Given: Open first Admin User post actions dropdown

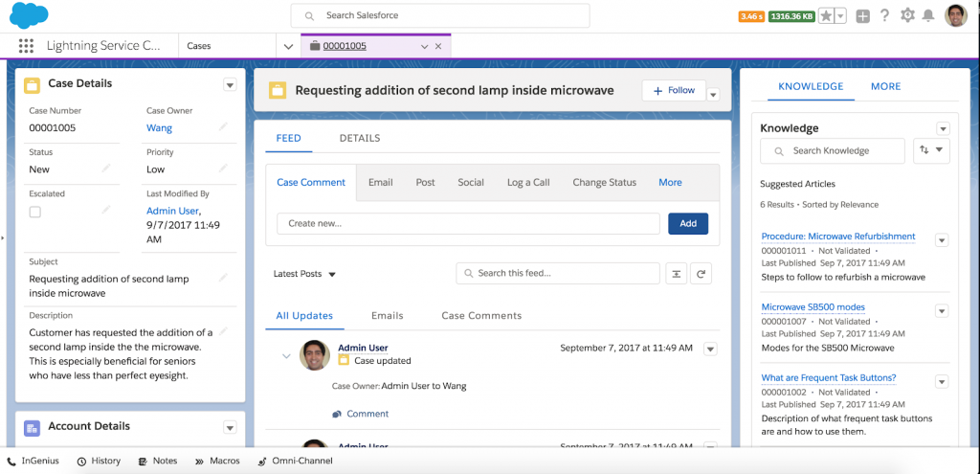Looking at the screenshot, I should 710,349.
